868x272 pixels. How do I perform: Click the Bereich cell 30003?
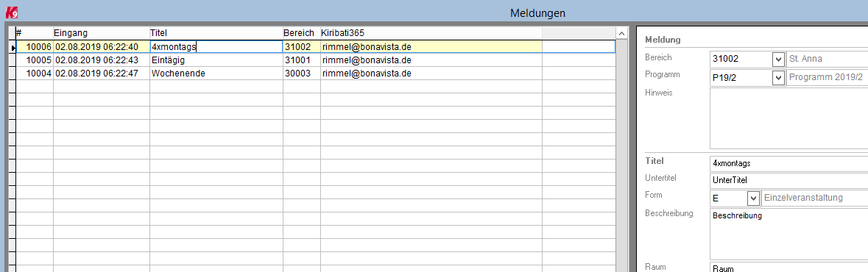(302, 74)
